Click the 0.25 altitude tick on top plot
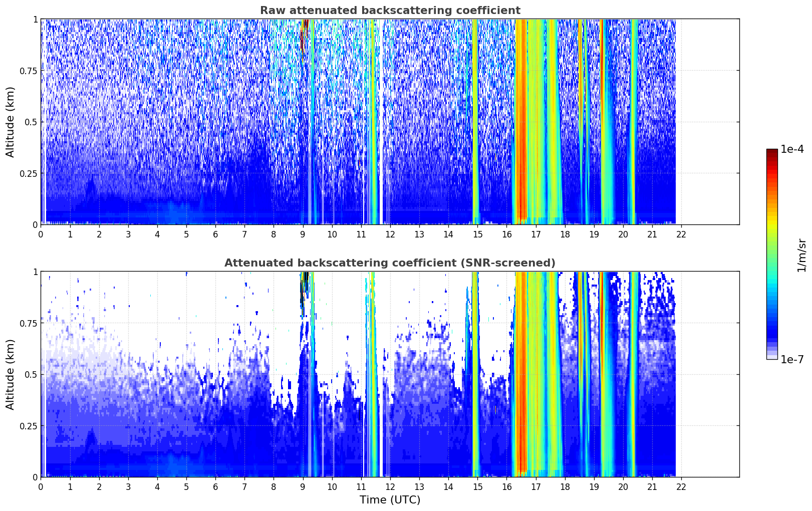Screen dimensions: 812x511 29,173
